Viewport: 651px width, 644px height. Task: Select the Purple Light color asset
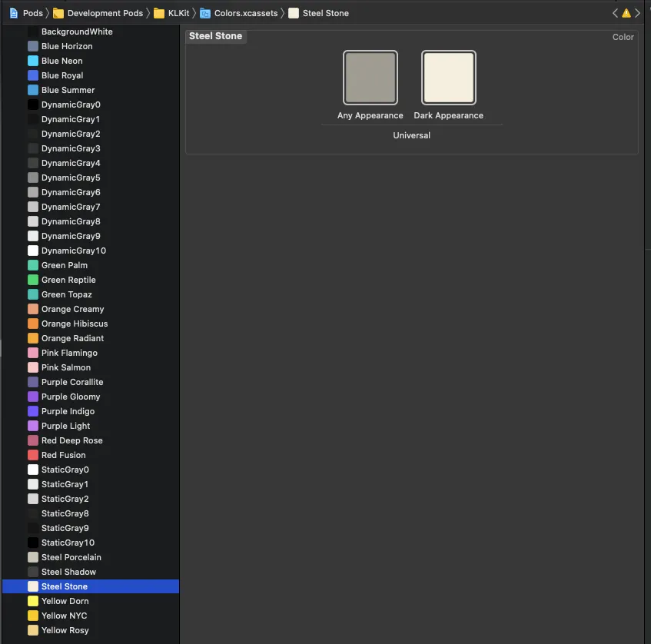tap(91, 426)
